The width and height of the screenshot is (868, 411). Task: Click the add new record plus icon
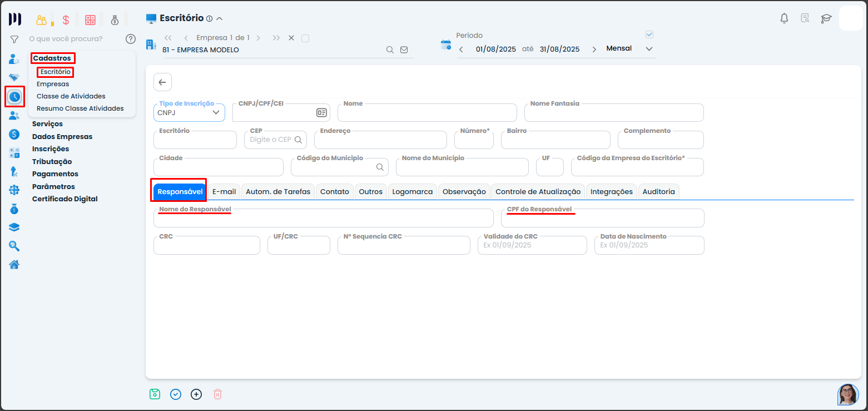coord(196,394)
